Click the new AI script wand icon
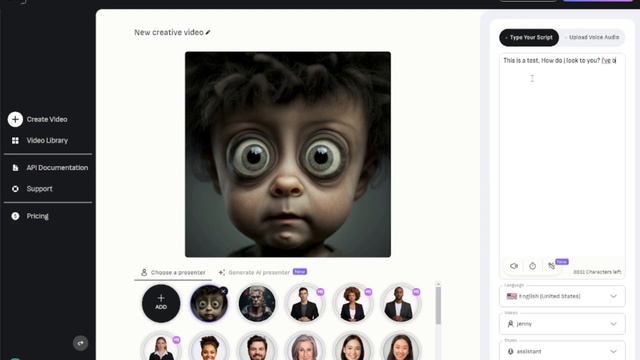 tap(551, 266)
